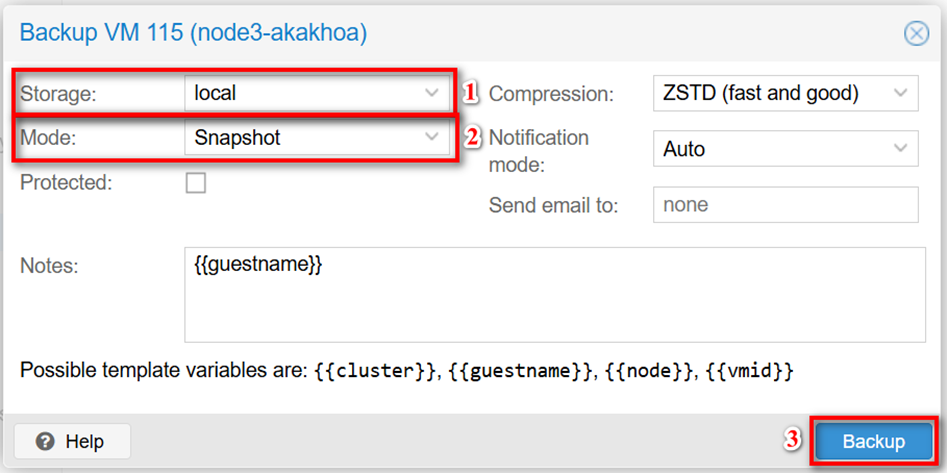947x473 pixels.
Task: Open the Storage dropdown arrow
Action: (x=432, y=93)
